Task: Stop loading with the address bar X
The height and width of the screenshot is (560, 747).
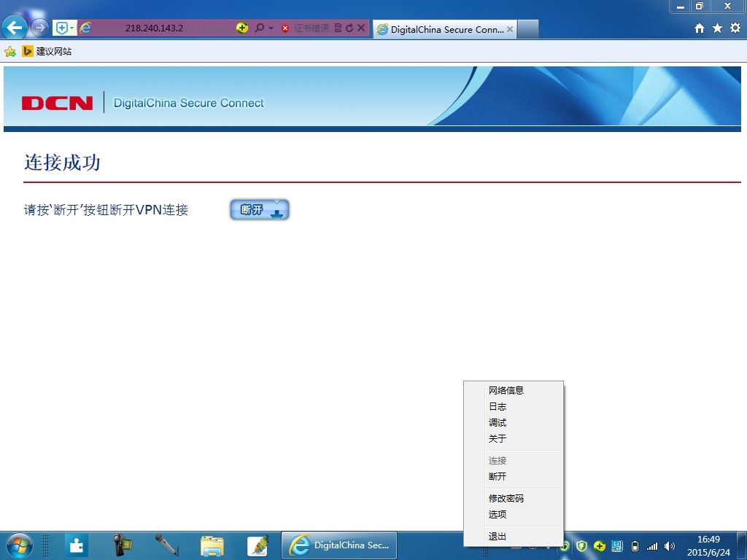Action: (361, 28)
